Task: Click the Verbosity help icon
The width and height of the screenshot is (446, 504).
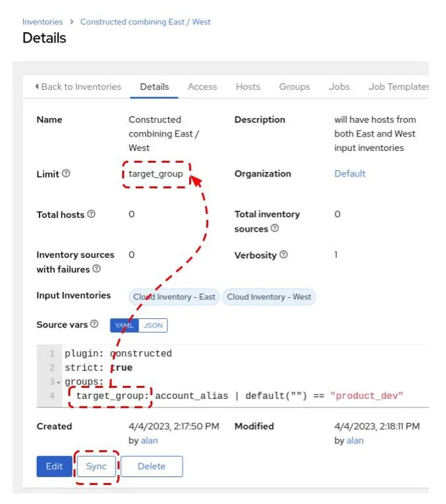Action: [284, 255]
